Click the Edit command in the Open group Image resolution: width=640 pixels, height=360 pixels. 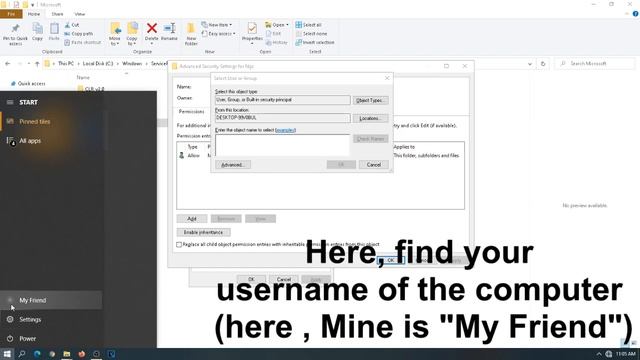[x=273, y=33]
